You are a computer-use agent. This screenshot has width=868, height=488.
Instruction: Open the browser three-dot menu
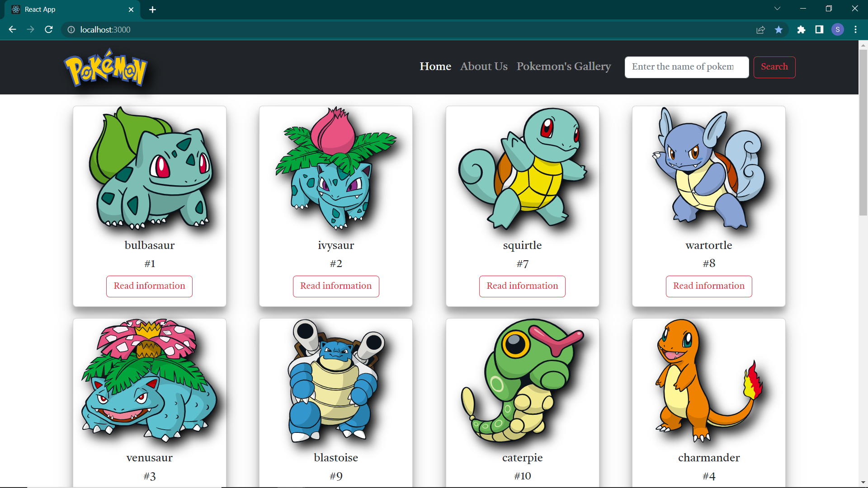click(856, 29)
